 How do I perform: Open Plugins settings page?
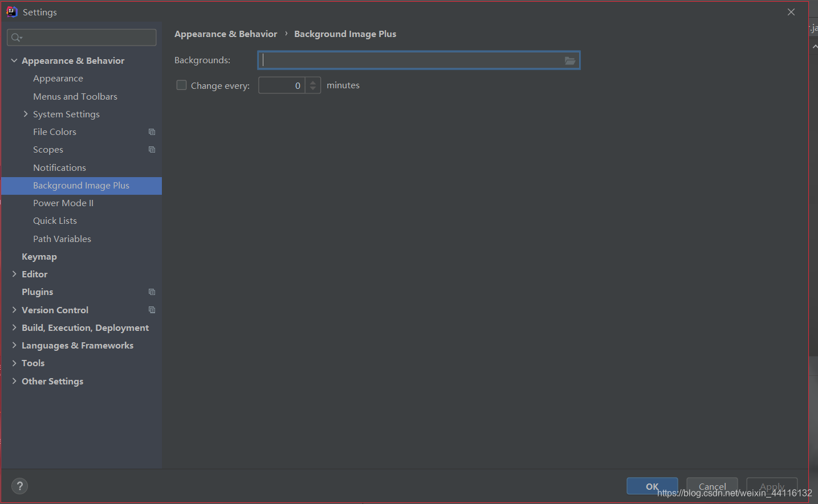click(37, 292)
